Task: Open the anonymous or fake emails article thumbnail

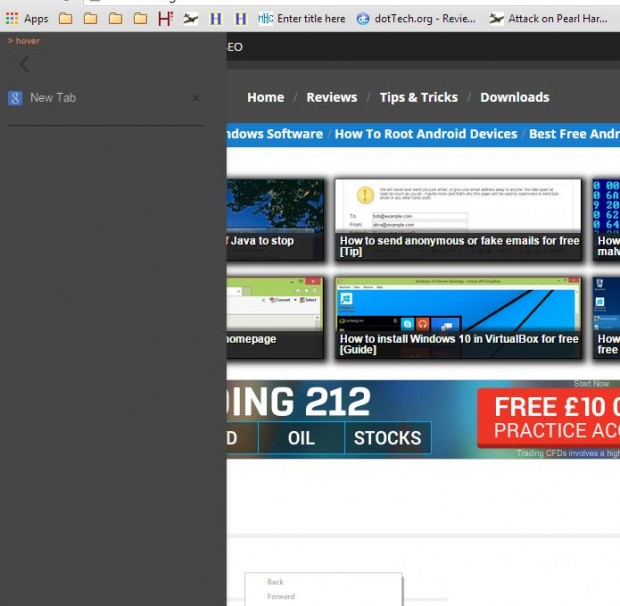Action: click(x=458, y=219)
